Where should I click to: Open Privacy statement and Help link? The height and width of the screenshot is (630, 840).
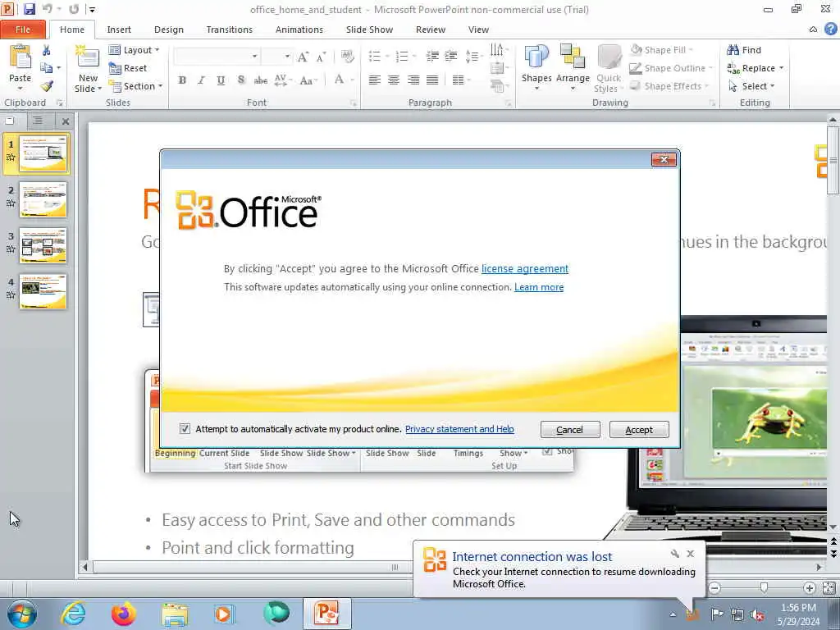pyautogui.click(x=459, y=429)
